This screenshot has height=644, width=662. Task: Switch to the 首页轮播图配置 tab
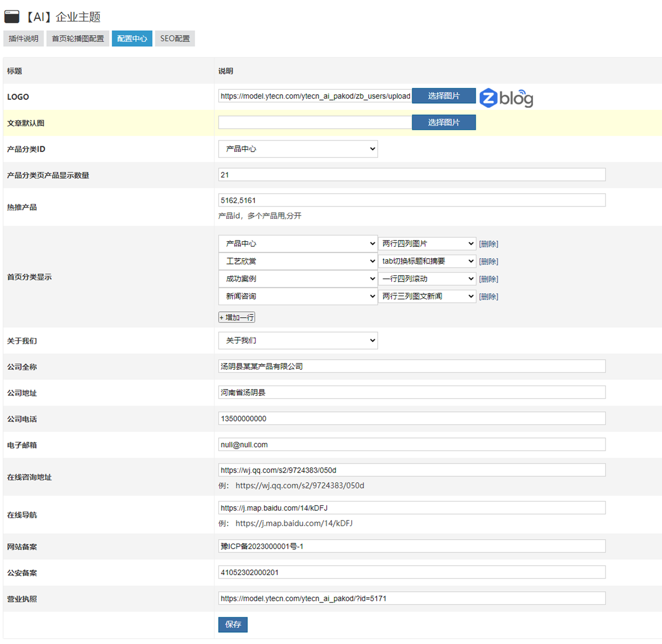(x=78, y=39)
